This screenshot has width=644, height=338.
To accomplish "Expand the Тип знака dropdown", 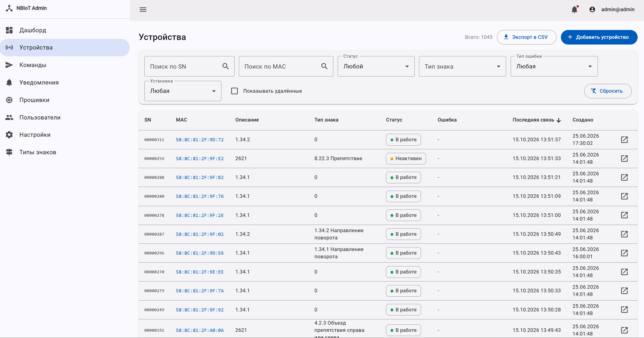I will click(462, 66).
